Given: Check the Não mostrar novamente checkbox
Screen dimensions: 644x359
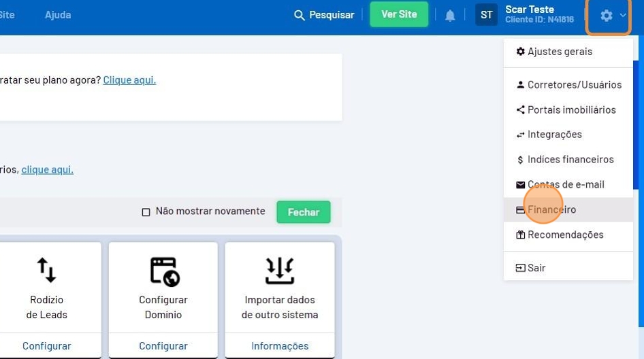Looking at the screenshot, I should 146,212.
